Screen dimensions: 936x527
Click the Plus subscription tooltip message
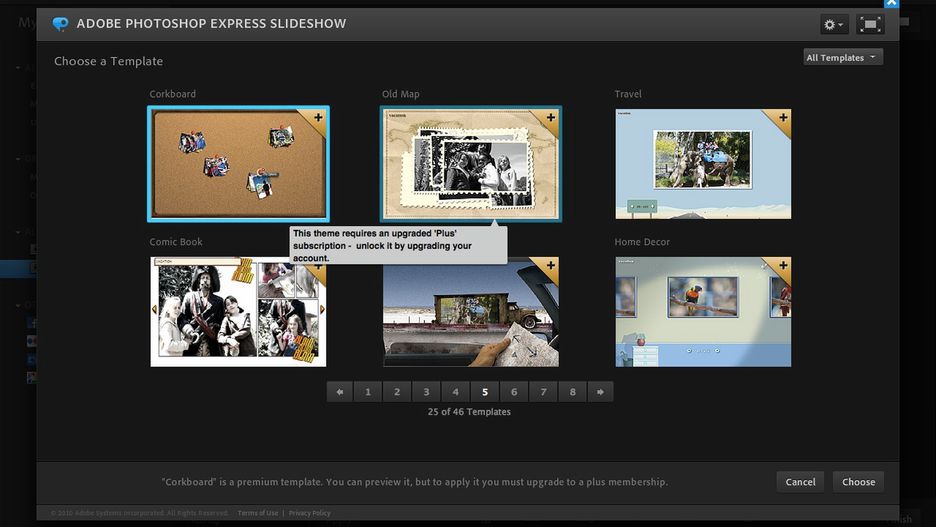click(x=398, y=245)
